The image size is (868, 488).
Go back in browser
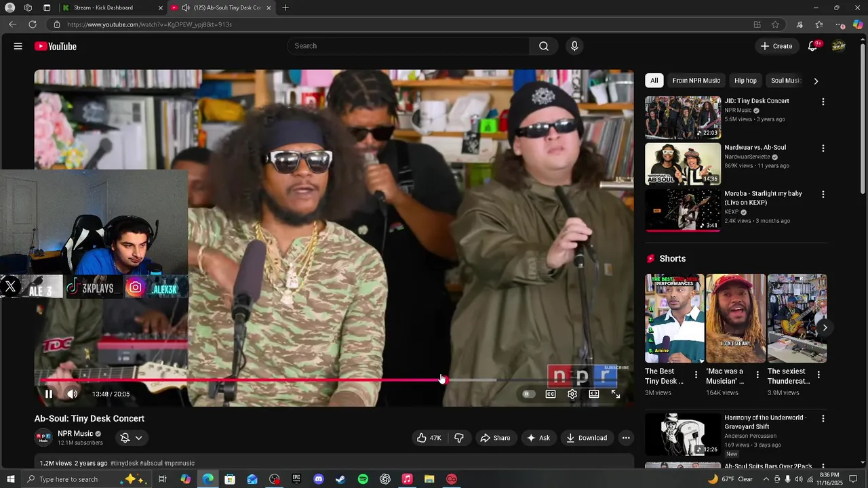(12, 24)
